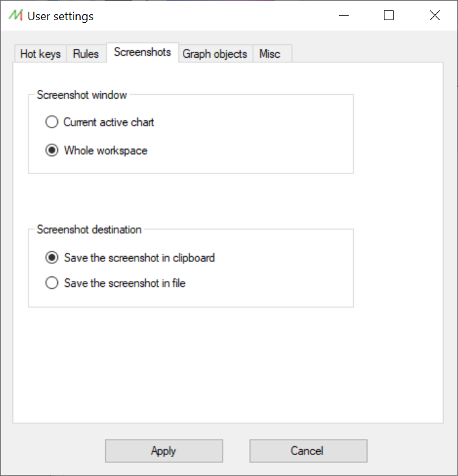Click the Apply button

tap(164, 451)
